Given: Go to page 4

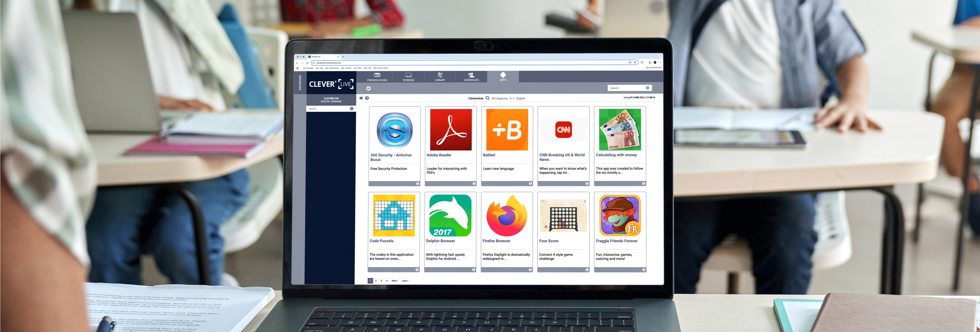Looking at the screenshot, I should (x=387, y=281).
